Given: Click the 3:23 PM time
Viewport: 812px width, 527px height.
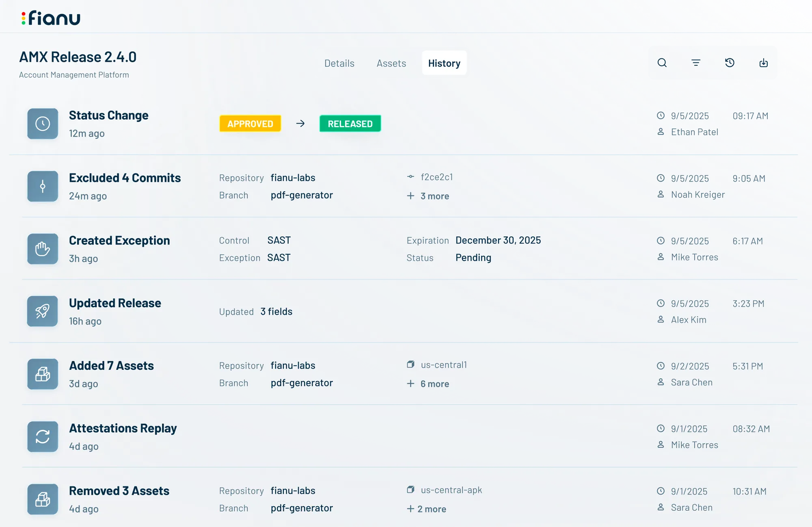Looking at the screenshot, I should (x=748, y=304).
